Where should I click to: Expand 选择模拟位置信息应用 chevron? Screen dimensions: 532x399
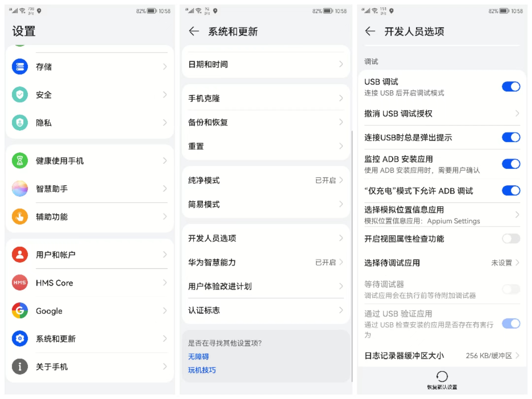coord(517,215)
